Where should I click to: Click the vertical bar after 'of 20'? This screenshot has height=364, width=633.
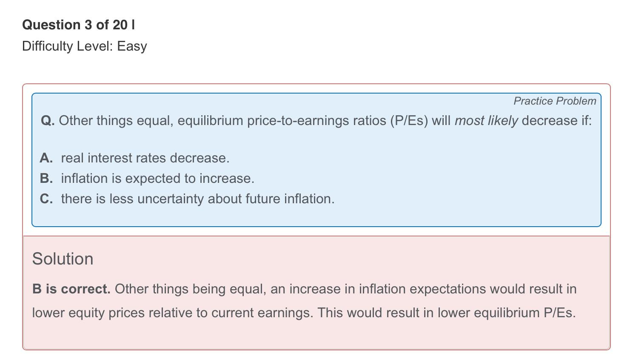pos(133,25)
